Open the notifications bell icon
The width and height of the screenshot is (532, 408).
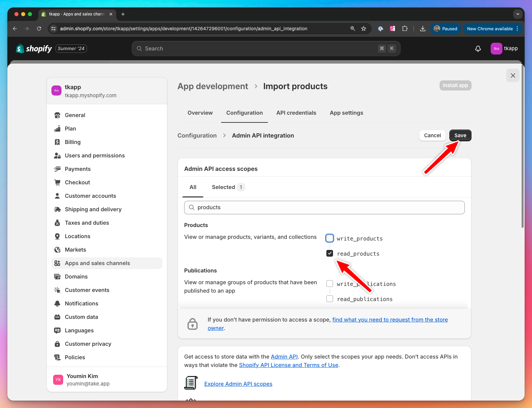(478, 49)
